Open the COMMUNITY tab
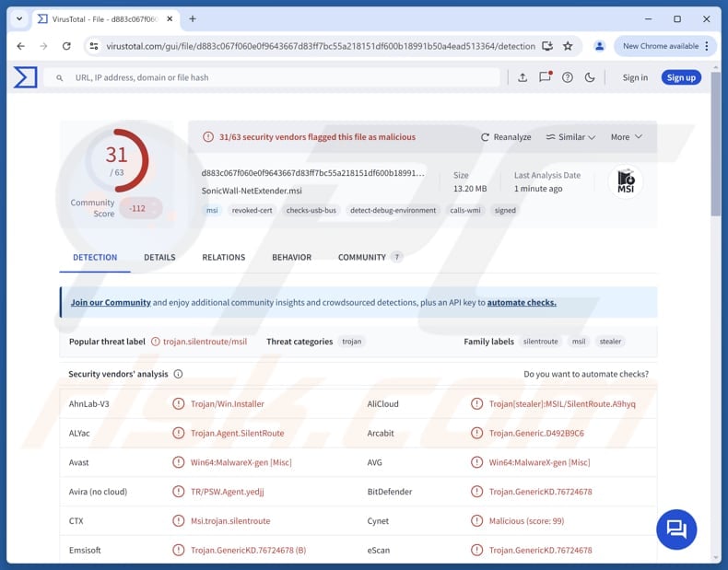728x570 pixels. coord(363,257)
